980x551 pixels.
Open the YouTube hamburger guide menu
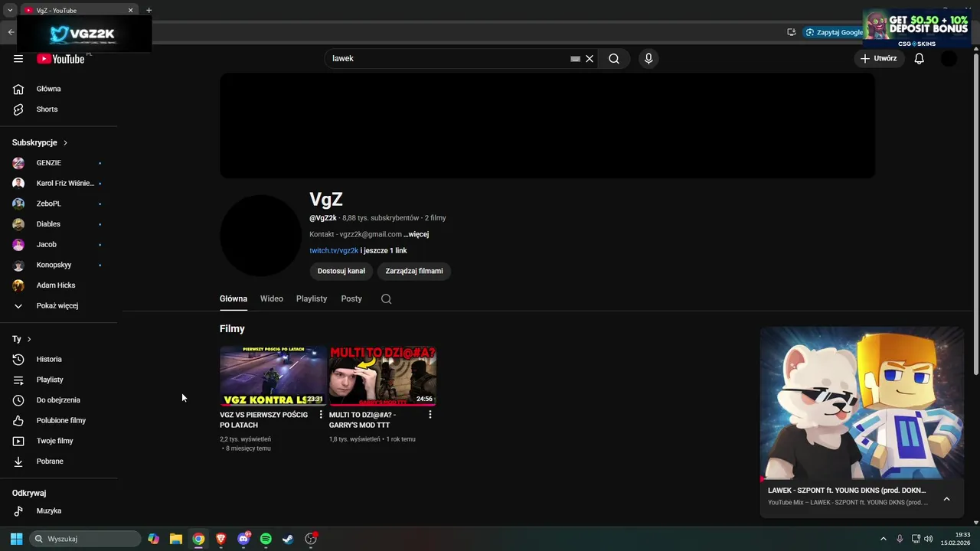click(18, 59)
